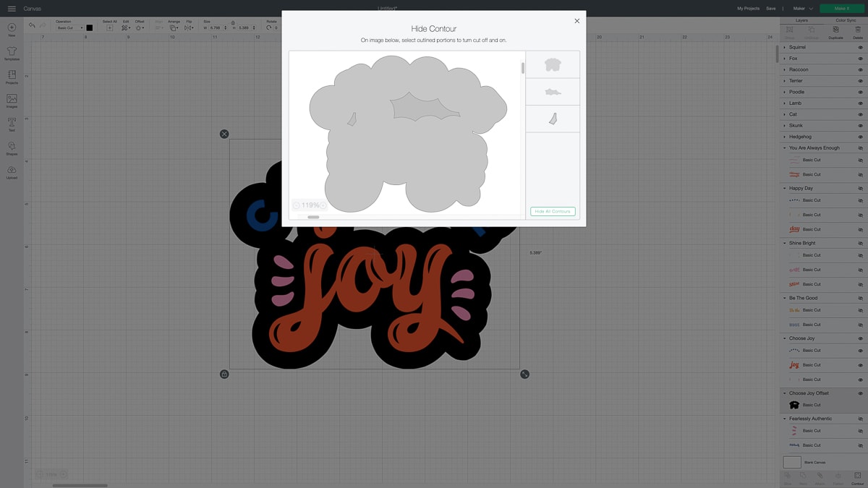Click the Contour tool in Layers panel
868x488 pixels.
[857, 477]
